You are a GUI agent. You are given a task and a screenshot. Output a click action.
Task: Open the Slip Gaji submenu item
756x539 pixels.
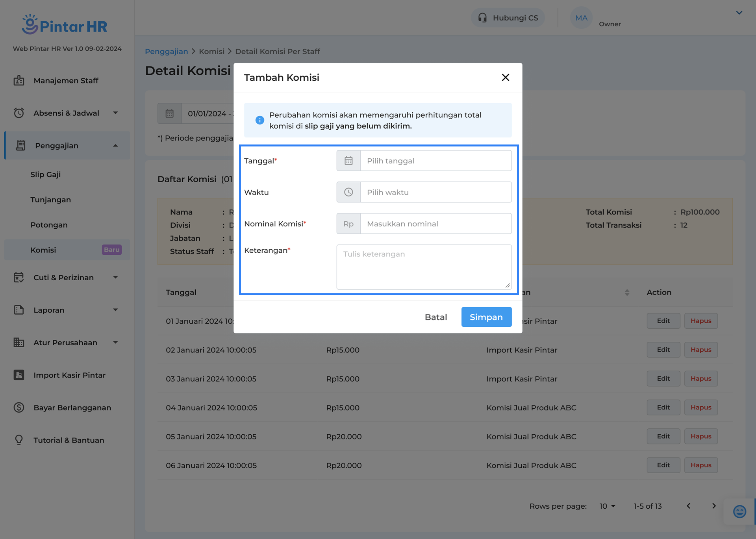point(46,174)
